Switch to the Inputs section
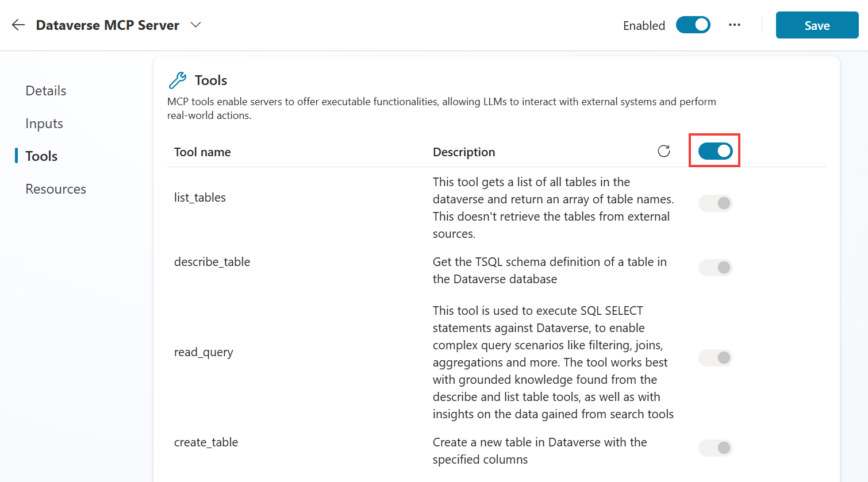The height and width of the screenshot is (482, 868). 44,123
